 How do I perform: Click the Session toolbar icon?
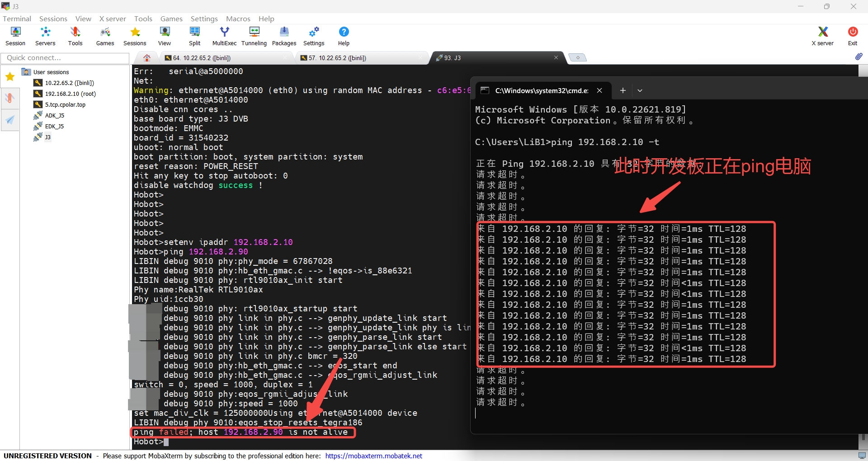click(15, 36)
